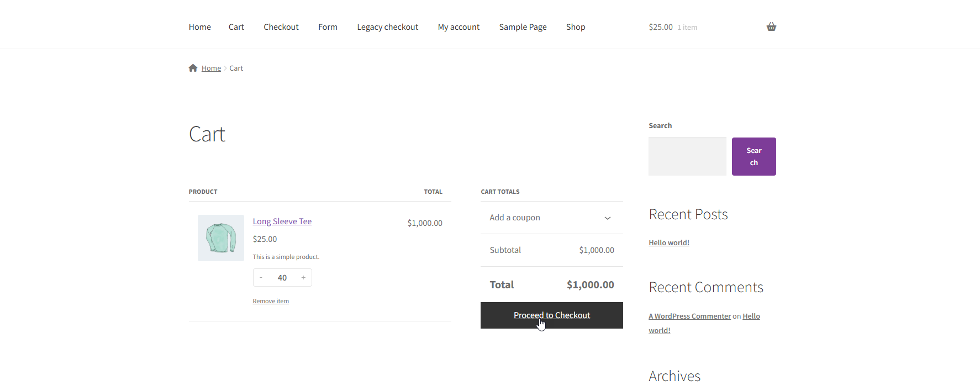Open the Hello world! recent post

tap(668, 242)
